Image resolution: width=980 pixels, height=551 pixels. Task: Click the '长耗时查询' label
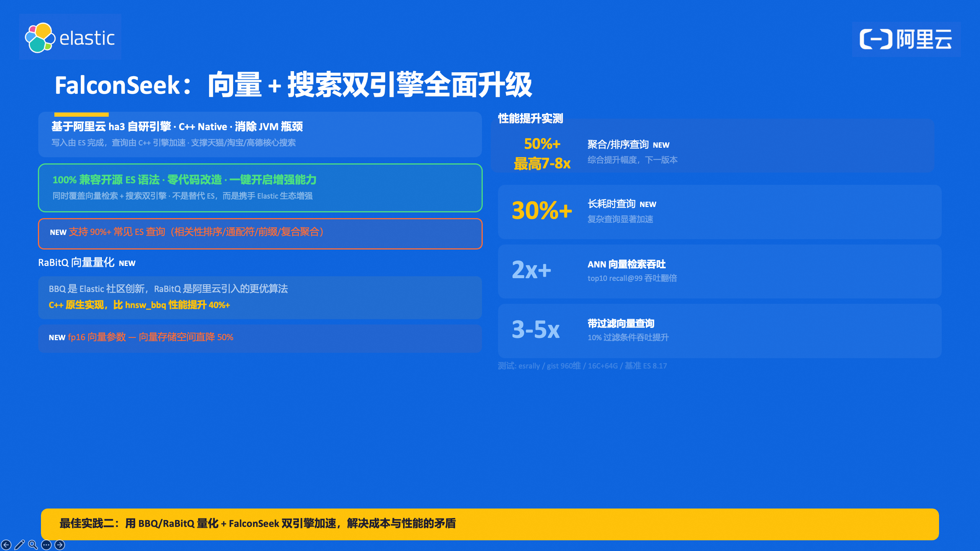611,204
